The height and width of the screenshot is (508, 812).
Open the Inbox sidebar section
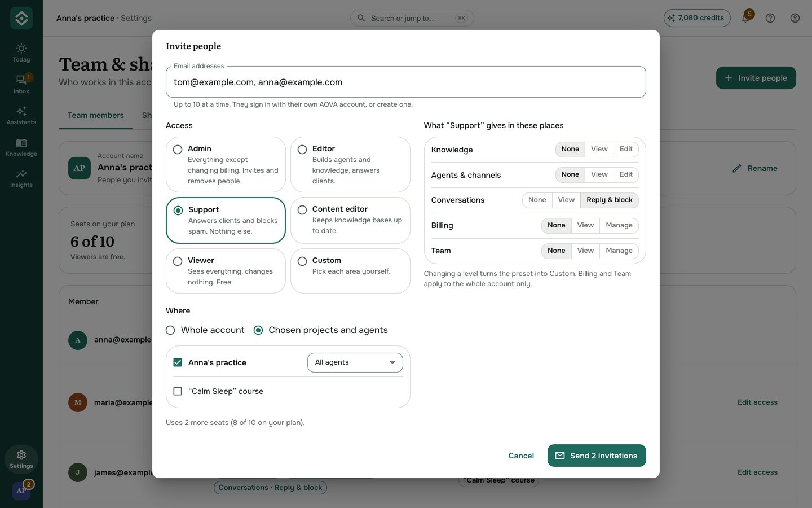pyautogui.click(x=21, y=84)
